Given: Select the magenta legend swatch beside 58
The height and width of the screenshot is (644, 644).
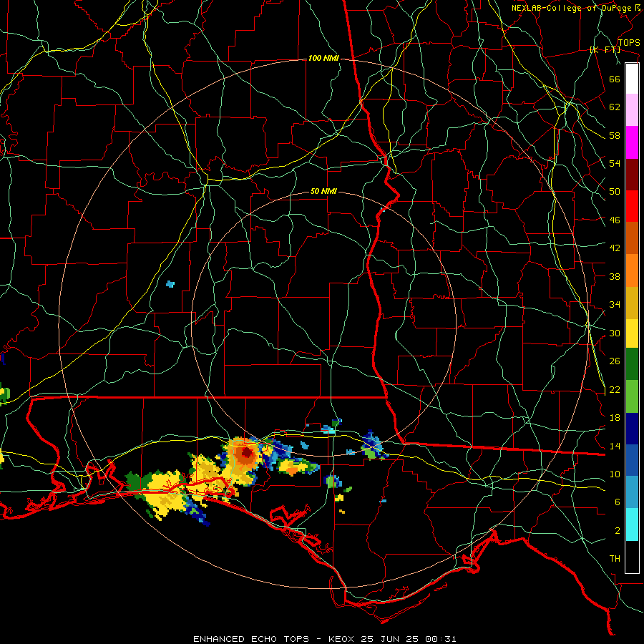Looking at the screenshot, I should click(632, 142).
